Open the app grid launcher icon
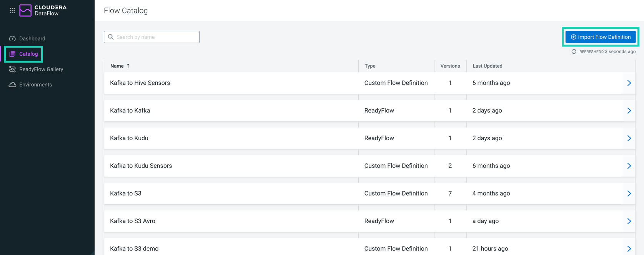This screenshot has height=255, width=644. click(12, 10)
